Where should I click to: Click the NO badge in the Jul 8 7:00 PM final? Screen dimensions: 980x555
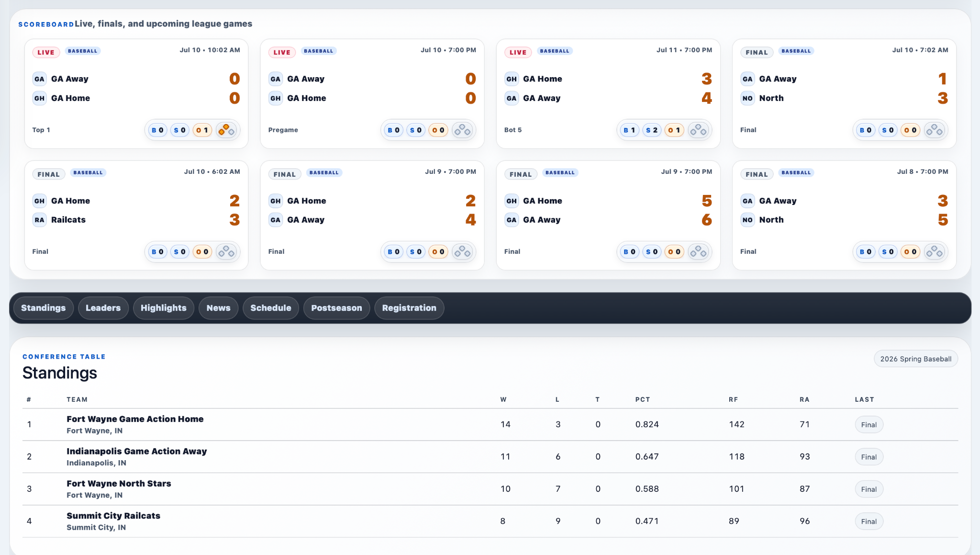pos(747,220)
